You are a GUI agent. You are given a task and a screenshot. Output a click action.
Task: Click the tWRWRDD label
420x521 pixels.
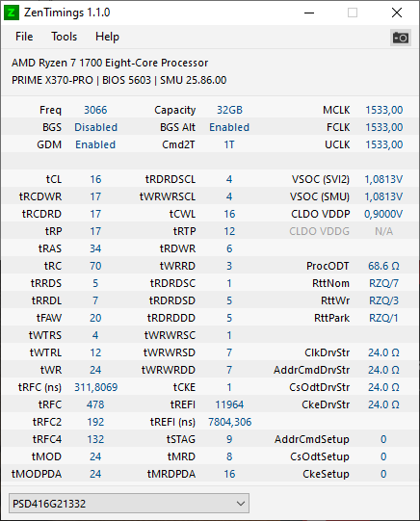pos(169,370)
